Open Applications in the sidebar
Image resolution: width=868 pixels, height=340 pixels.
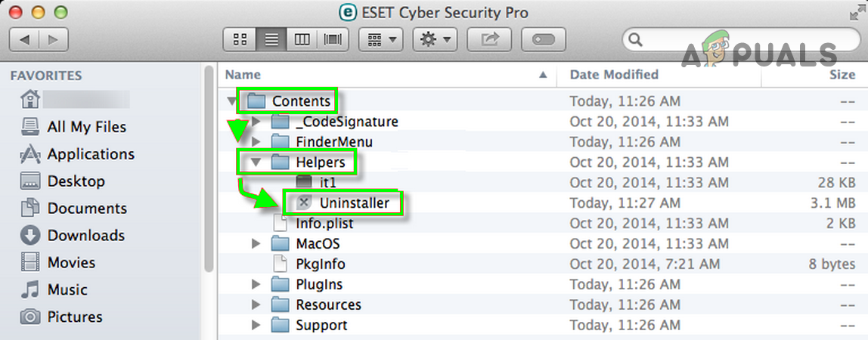coord(90,154)
